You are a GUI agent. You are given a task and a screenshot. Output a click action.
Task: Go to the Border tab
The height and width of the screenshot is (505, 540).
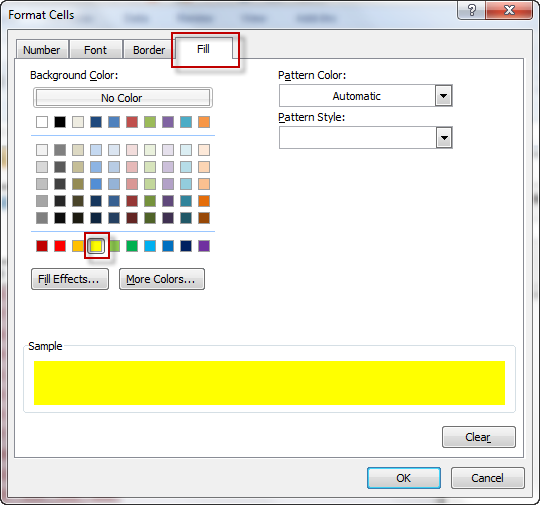tap(149, 50)
